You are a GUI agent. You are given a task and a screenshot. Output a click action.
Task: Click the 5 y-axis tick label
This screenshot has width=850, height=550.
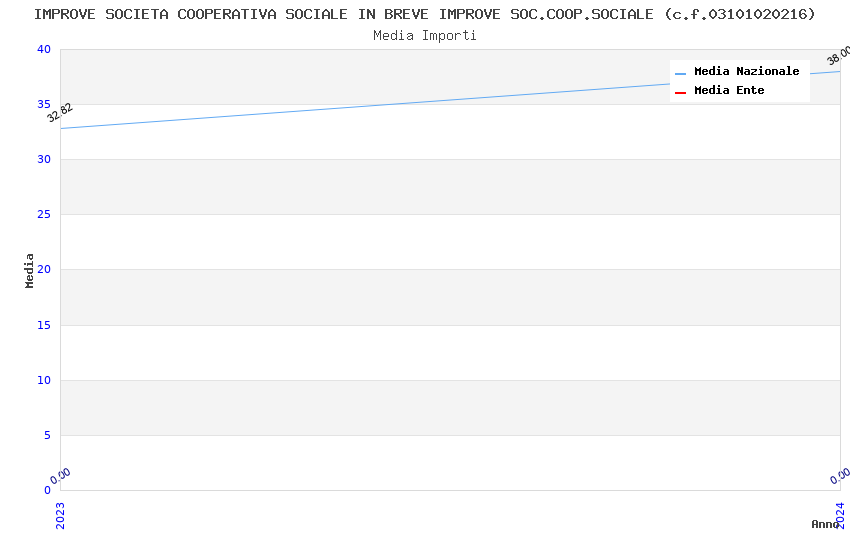tap(46, 435)
